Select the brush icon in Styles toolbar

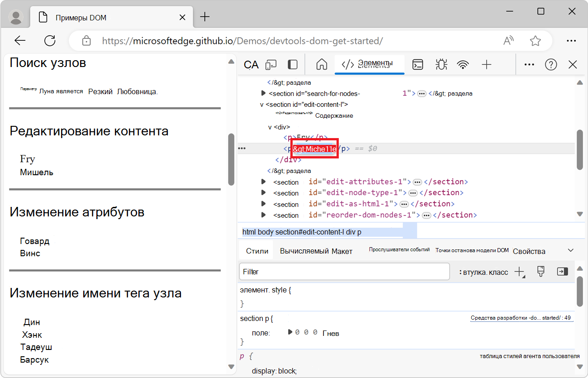(x=541, y=271)
